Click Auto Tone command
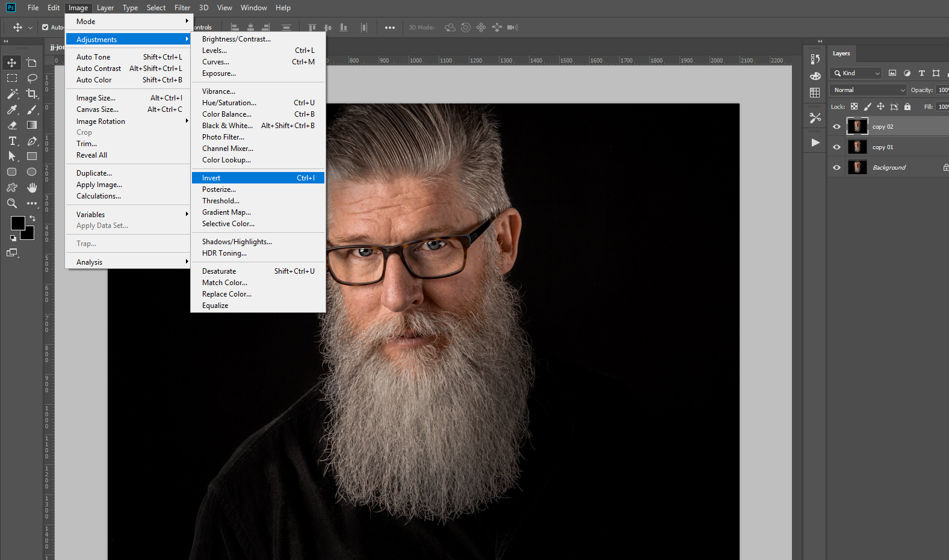The height and width of the screenshot is (560, 949). click(128, 57)
